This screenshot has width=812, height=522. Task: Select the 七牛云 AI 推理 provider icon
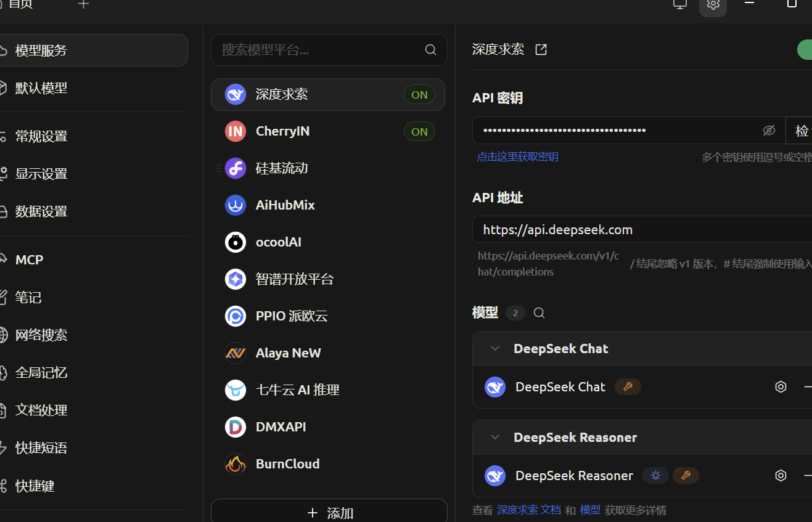(236, 390)
